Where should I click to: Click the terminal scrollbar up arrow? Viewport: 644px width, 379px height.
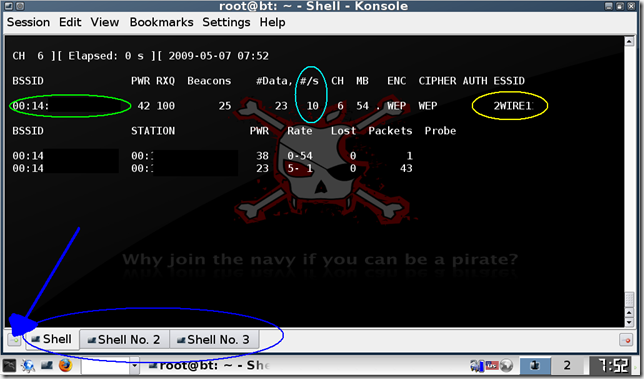[629, 41]
